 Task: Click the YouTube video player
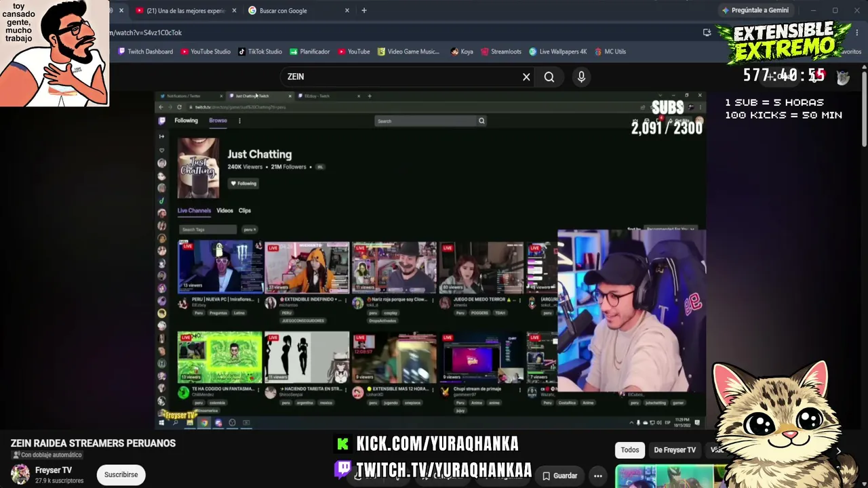click(430, 259)
